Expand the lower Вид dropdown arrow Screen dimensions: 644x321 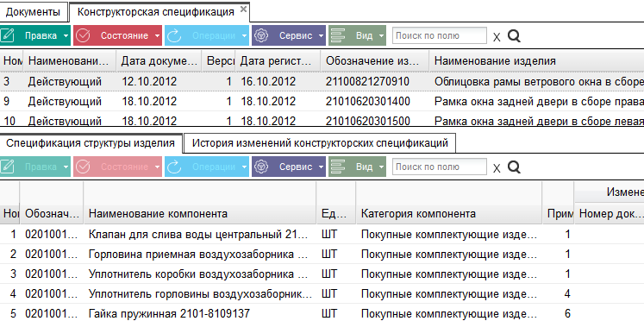click(382, 167)
